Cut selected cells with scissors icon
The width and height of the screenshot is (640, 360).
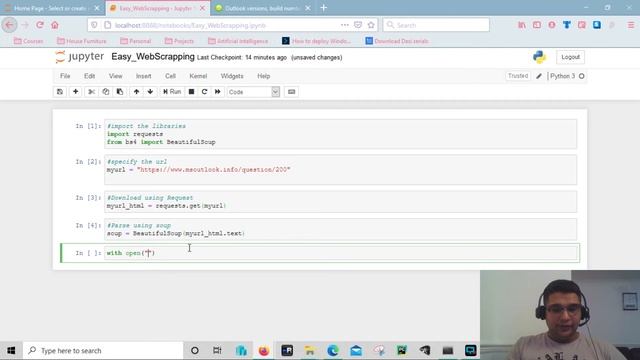point(91,92)
